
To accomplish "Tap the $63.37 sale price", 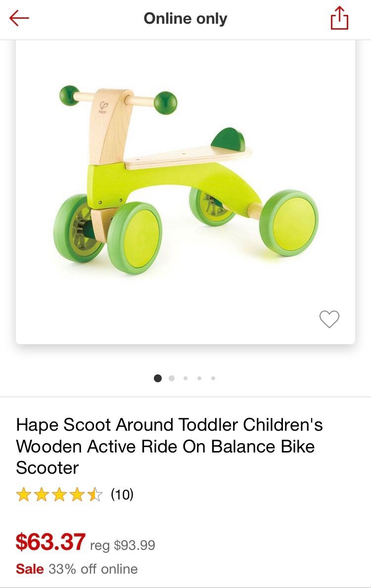I will click(50, 542).
